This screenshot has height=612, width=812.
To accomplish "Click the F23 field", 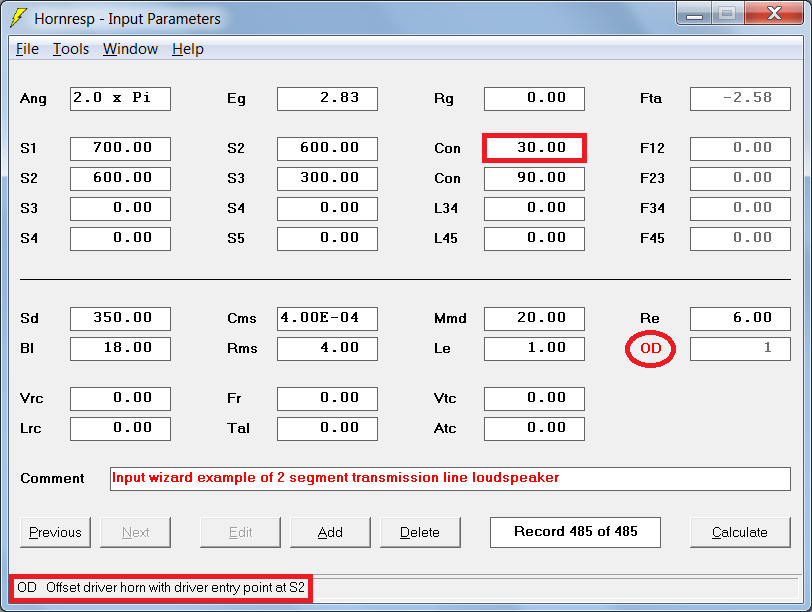I will pyautogui.click(x=741, y=179).
